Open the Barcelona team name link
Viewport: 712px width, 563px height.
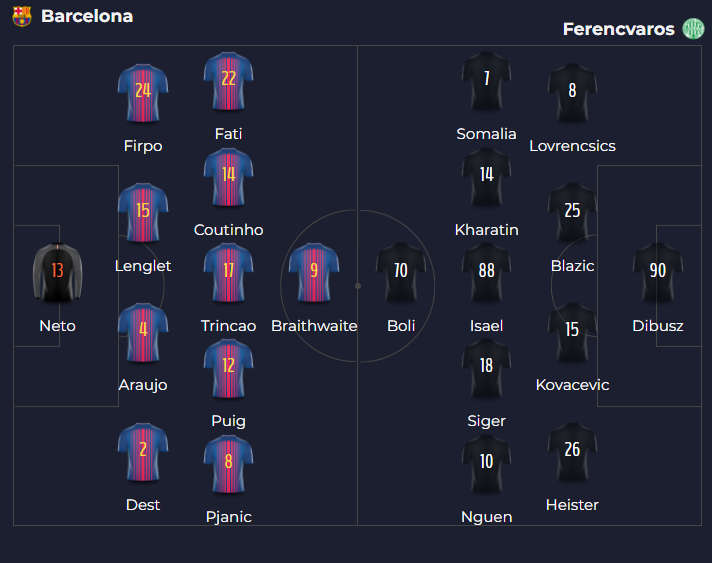[87, 17]
